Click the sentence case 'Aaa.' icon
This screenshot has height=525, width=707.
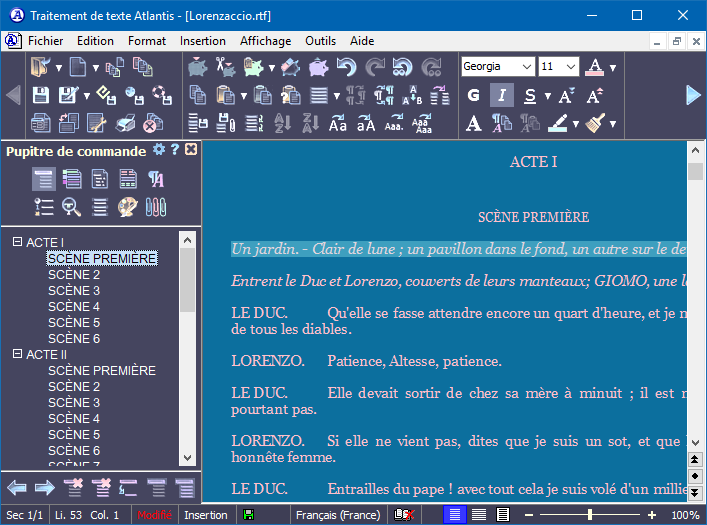click(x=394, y=123)
